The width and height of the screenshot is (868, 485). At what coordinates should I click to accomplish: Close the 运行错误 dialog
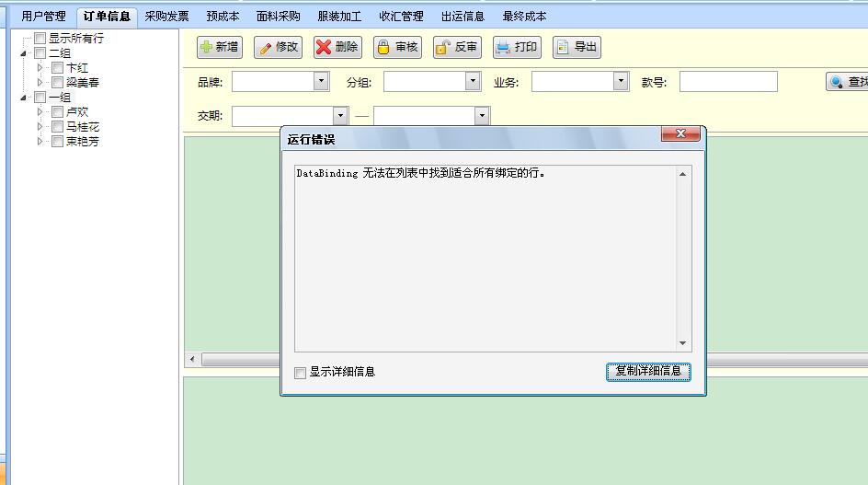point(680,134)
